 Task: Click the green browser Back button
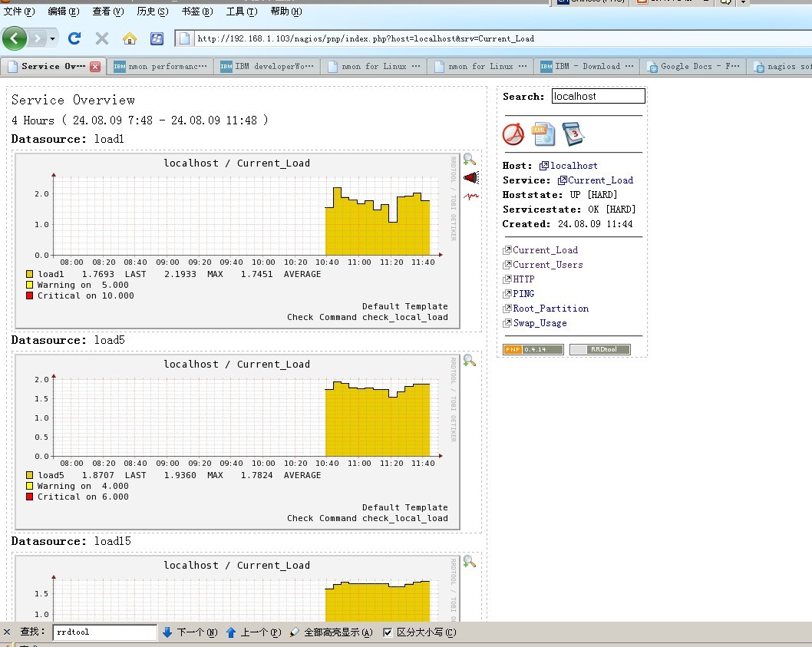tap(15, 38)
